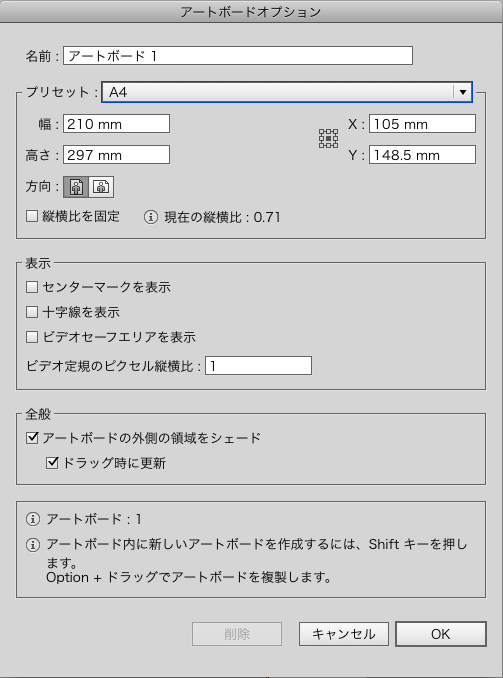Click info icon beside 現在の縦横比
The image size is (503, 678).
pos(151,217)
